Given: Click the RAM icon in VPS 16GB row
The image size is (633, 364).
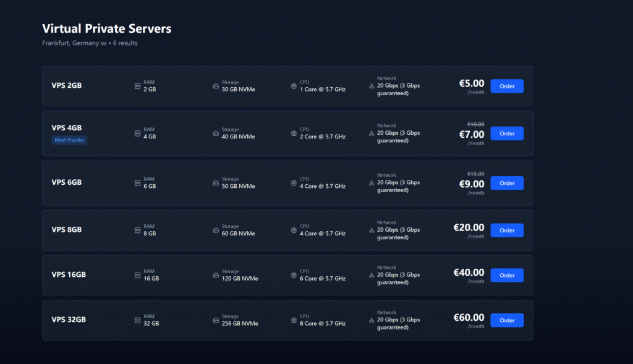Looking at the screenshot, I should tap(137, 275).
